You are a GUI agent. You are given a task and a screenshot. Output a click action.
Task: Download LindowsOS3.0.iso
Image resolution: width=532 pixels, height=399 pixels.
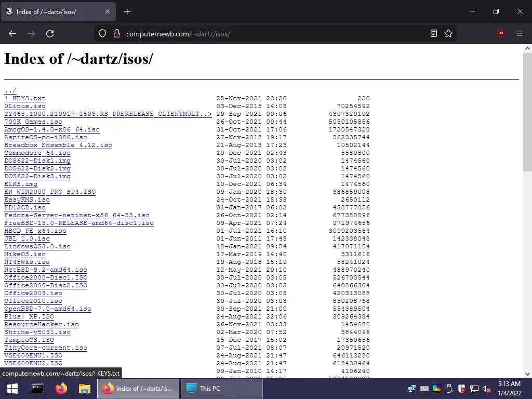(37, 247)
